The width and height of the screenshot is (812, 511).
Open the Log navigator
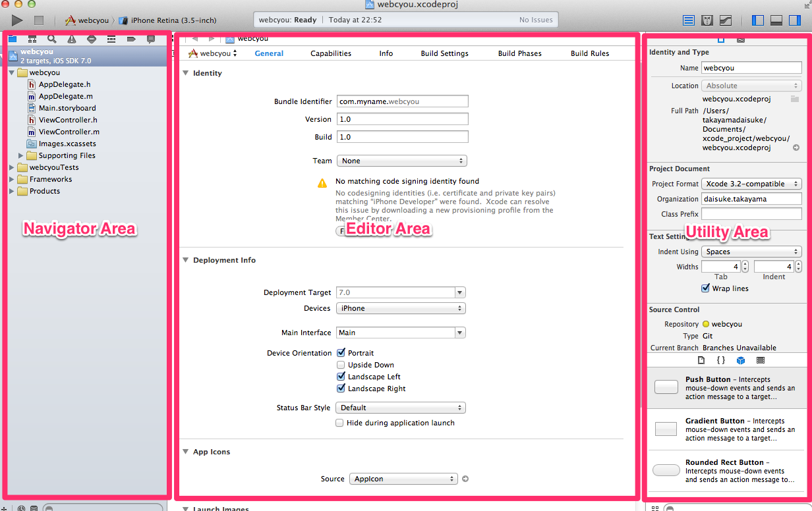click(x=151, y=40)
